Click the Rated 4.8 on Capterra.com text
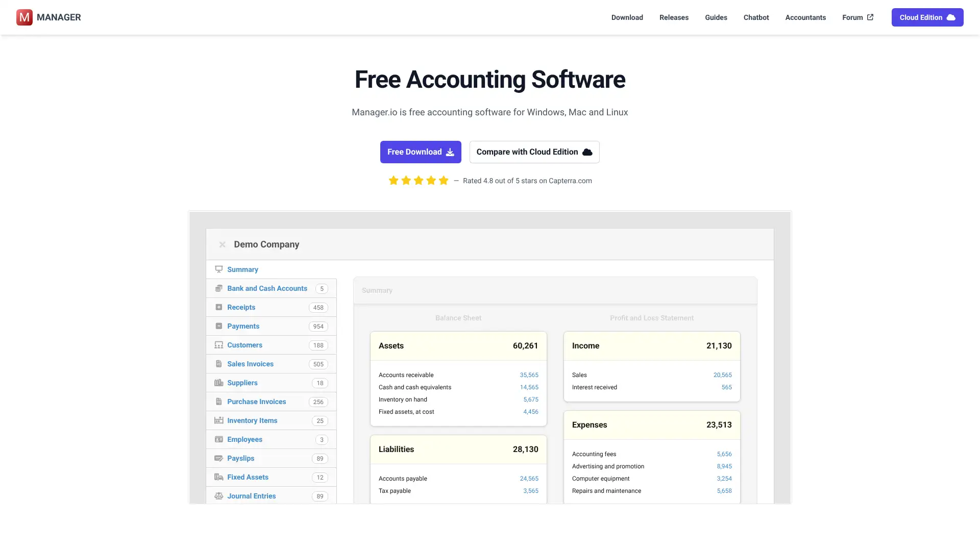 pos(527,181)
